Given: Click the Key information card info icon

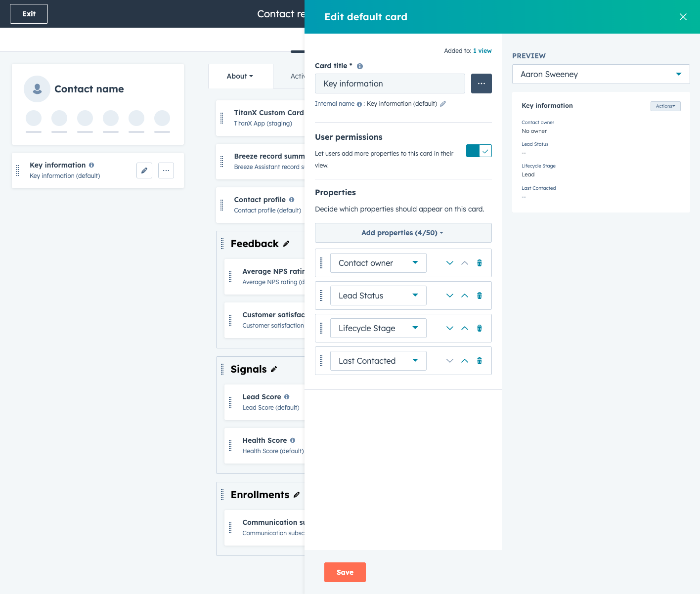Looking at the screenshot, I should click(x=91, y=165).
